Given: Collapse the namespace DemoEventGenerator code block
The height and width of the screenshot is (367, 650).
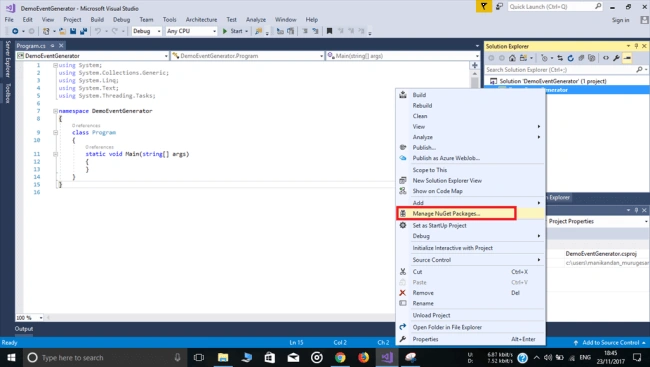Looking at the screenshot, I should tap(55, 111).
